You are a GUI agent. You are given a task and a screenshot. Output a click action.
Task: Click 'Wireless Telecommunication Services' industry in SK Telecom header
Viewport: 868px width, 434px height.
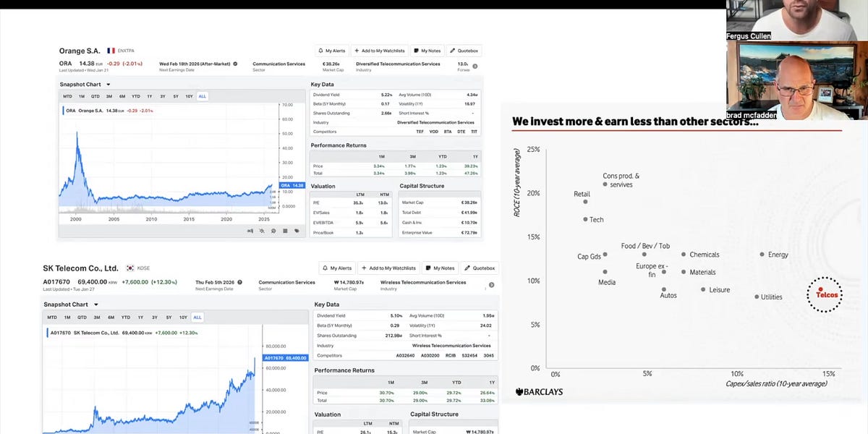click(x=423, y=282)
